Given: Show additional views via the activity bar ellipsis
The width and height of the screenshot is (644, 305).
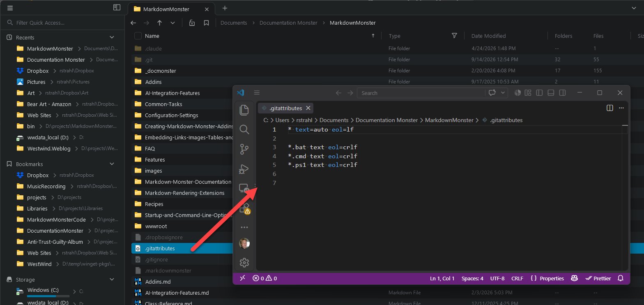Looking at the screenshot, I should coord(244,227).
